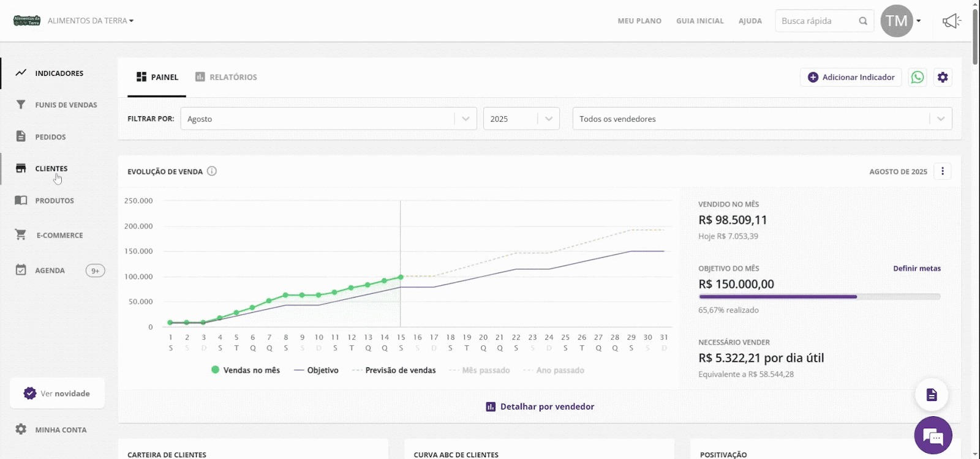The image size is (980, 459).
Task: Open the live chat bubble
Action: 933,436
